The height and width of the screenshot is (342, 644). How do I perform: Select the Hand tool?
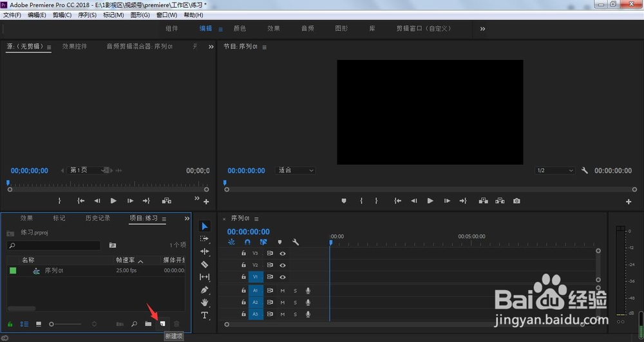(x=205, y=303)
